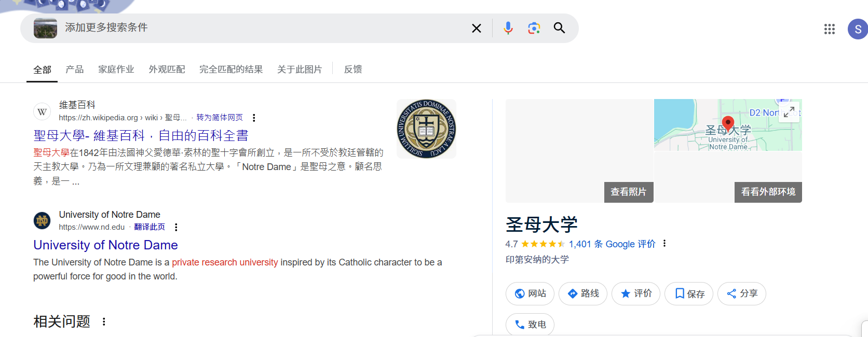Open University of Notre Dame result title
The height and width of the screenshot is (337, 868).
point(105,245)
